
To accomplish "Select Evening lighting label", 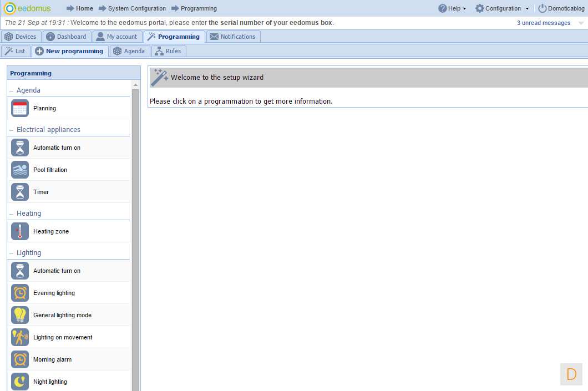I will 54,293.
